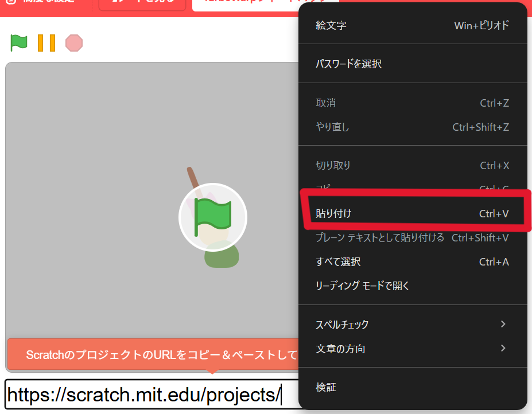Screen dimensions: 532x414
Task: Click the コードを見る button in top bar
Action: [x=142, y=3]
